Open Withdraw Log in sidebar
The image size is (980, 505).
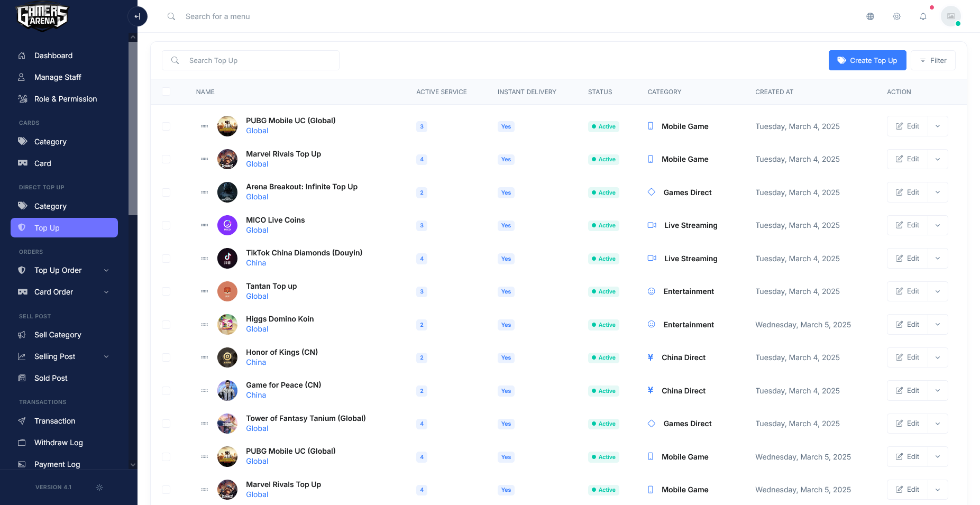[64, 443]
